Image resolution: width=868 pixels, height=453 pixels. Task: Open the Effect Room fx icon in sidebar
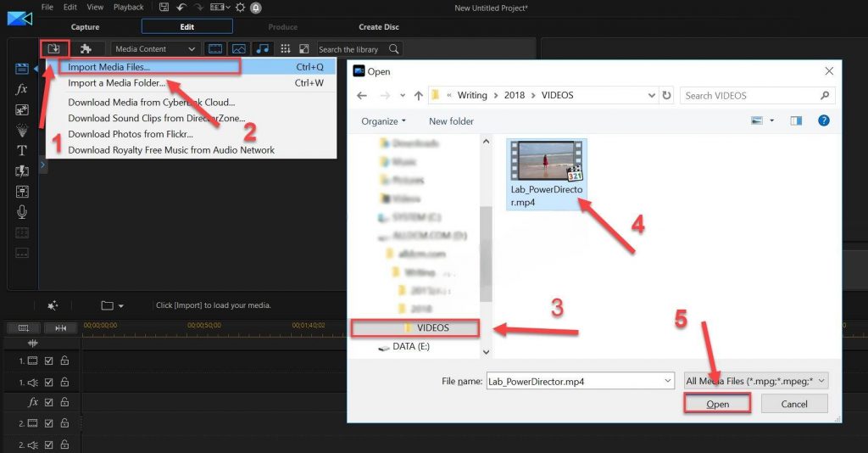(22, 89)
